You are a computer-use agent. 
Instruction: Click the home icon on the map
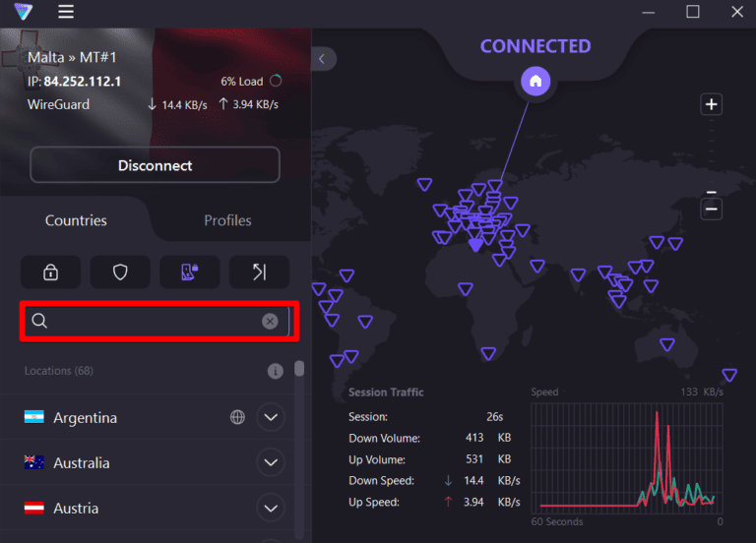click(x=535, y=82)
